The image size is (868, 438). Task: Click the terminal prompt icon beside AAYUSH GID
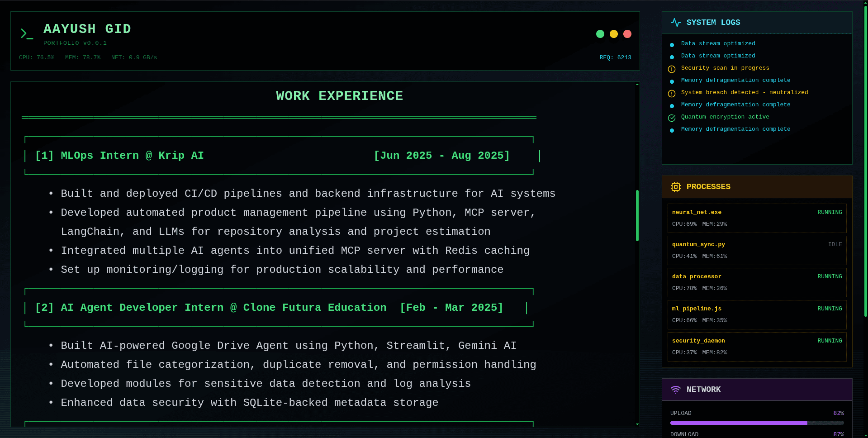[27, 34]
